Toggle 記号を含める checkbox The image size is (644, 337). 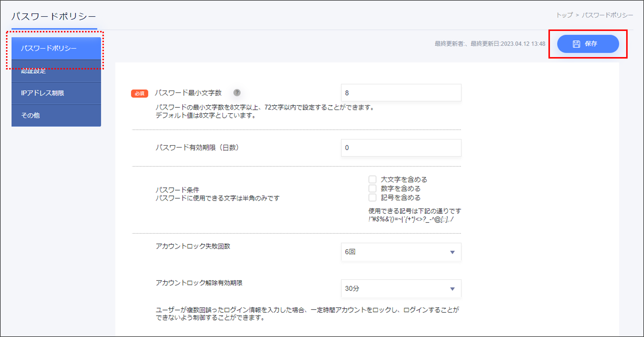372,198
